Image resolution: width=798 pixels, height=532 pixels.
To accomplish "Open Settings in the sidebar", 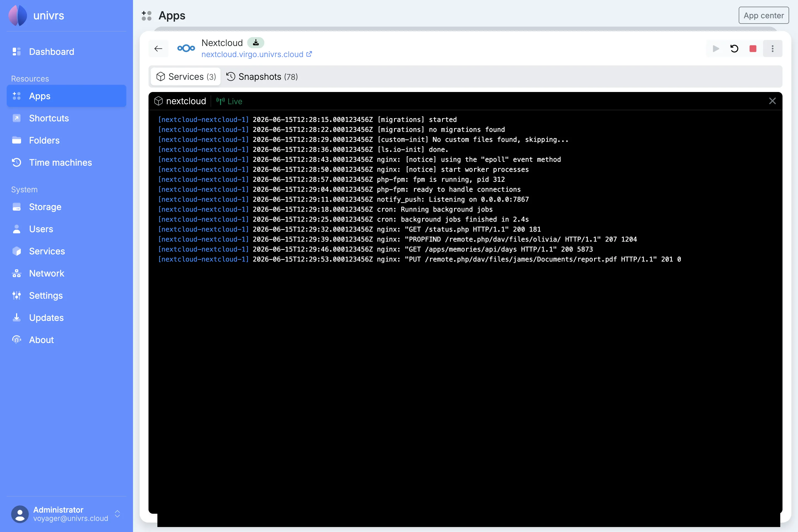I will point(66,296).
